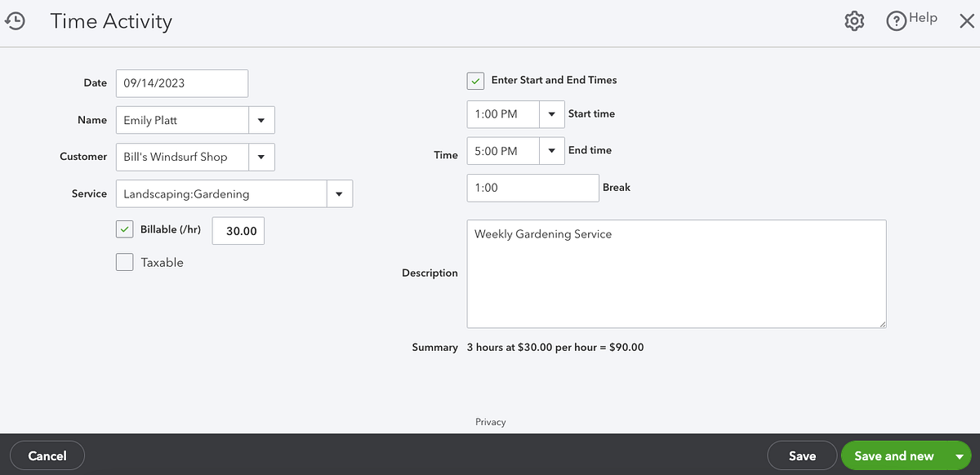
Task: Expand the Customer dropdown
Action: 261,157
